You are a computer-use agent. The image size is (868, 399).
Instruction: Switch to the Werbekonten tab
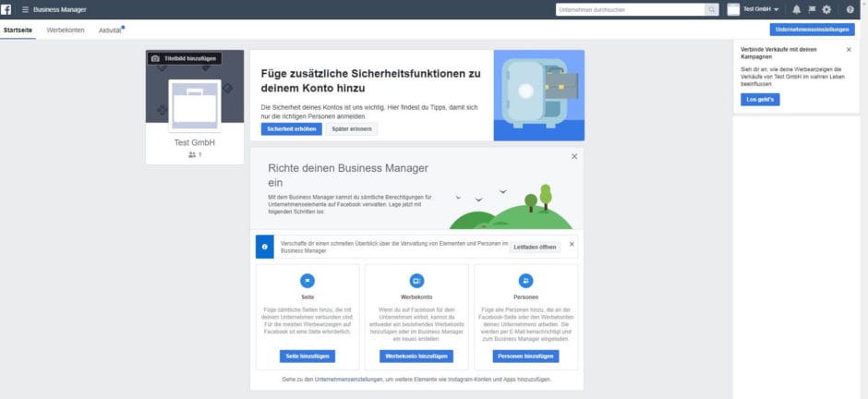pos(66,30)
